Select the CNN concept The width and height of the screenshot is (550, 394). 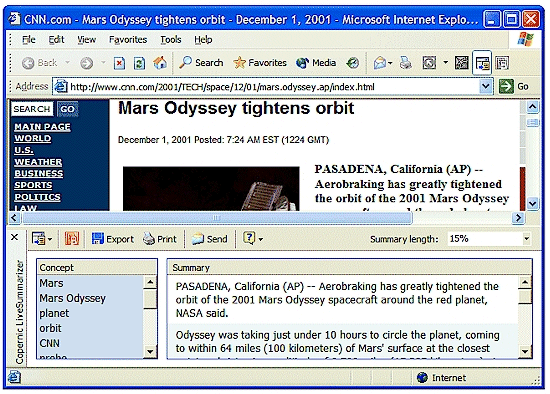point(90,343)
